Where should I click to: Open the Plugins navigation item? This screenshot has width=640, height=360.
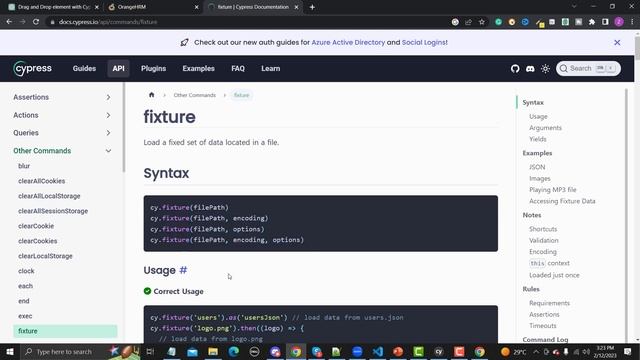153,69
